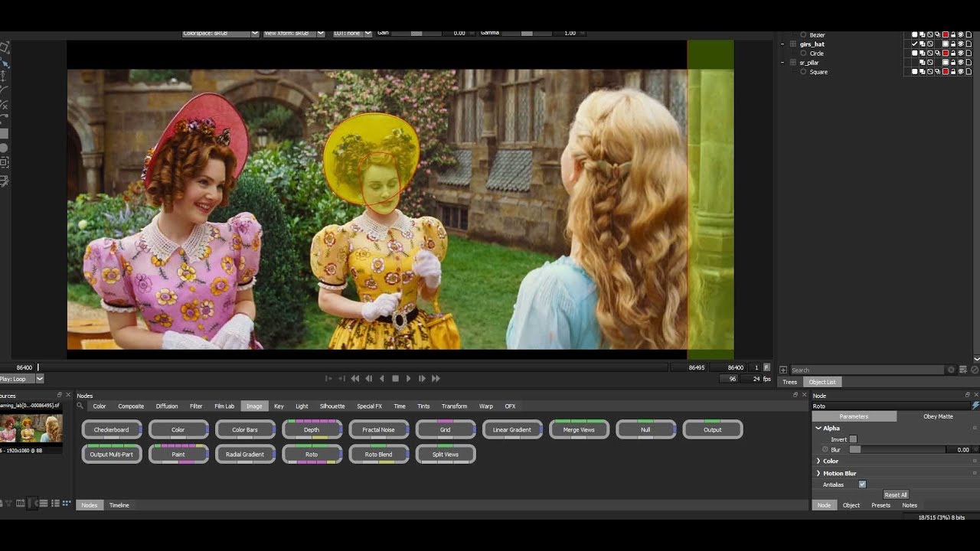This screenshot has height=551, width=980.
Task: Expand the Color parameter group
Action: pos(818,461)
